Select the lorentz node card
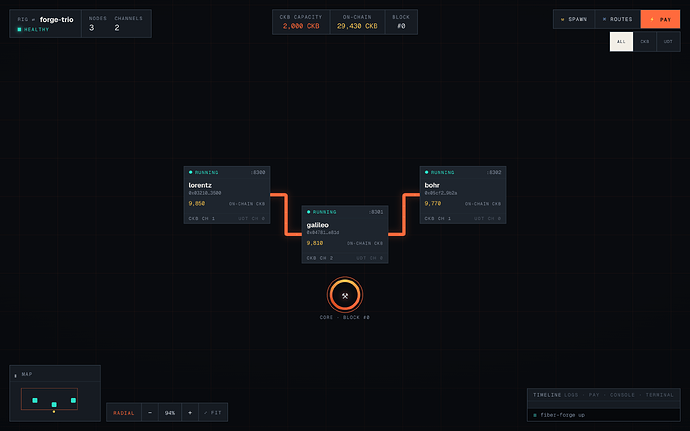This screenshot has width=690, height=431. 227,195
